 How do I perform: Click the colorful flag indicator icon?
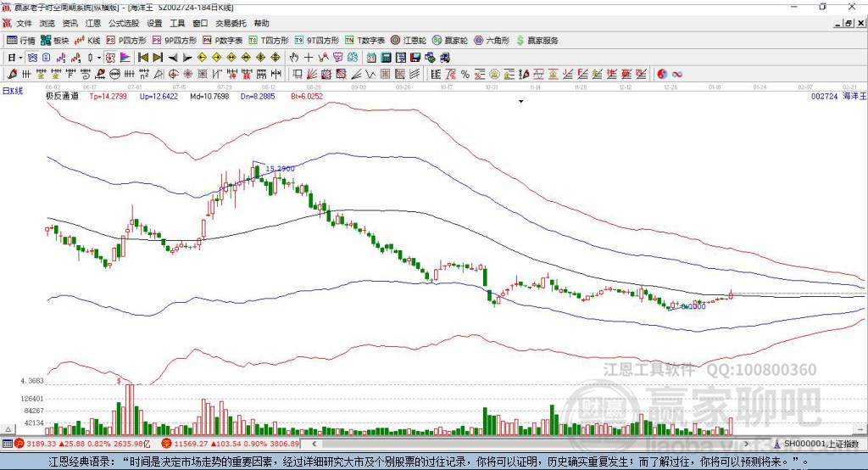(x=125, y=58)
